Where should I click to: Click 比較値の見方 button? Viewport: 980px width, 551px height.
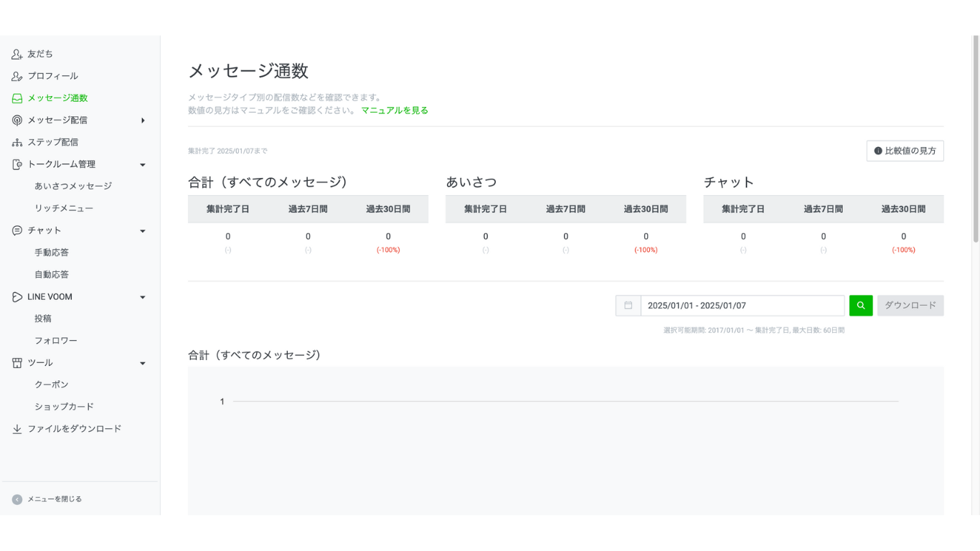pos(905,151)
